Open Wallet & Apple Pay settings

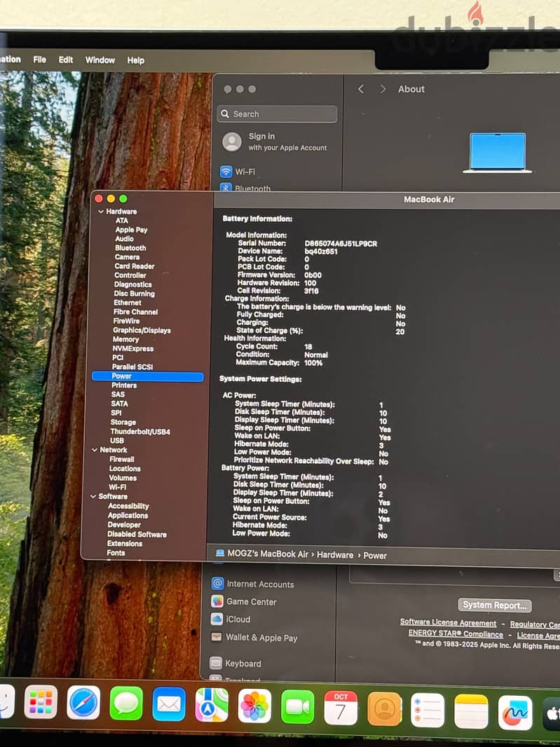coord(254,637)
